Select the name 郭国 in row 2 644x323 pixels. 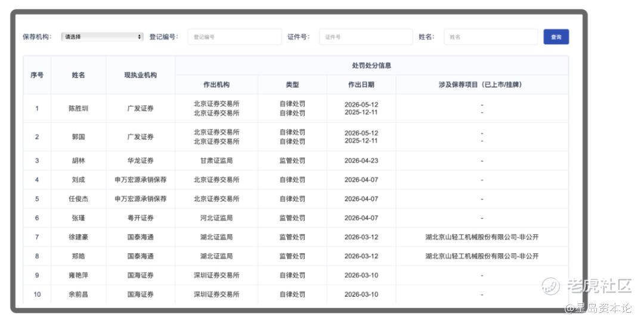[79, 136]
